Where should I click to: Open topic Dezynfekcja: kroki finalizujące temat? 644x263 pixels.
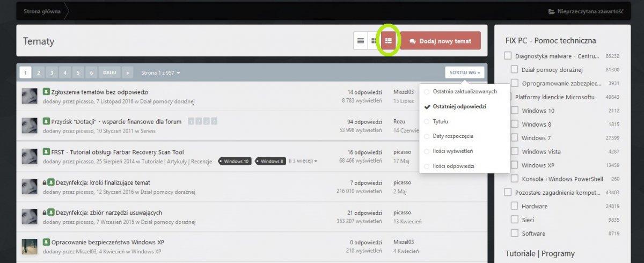coord(103,182)
